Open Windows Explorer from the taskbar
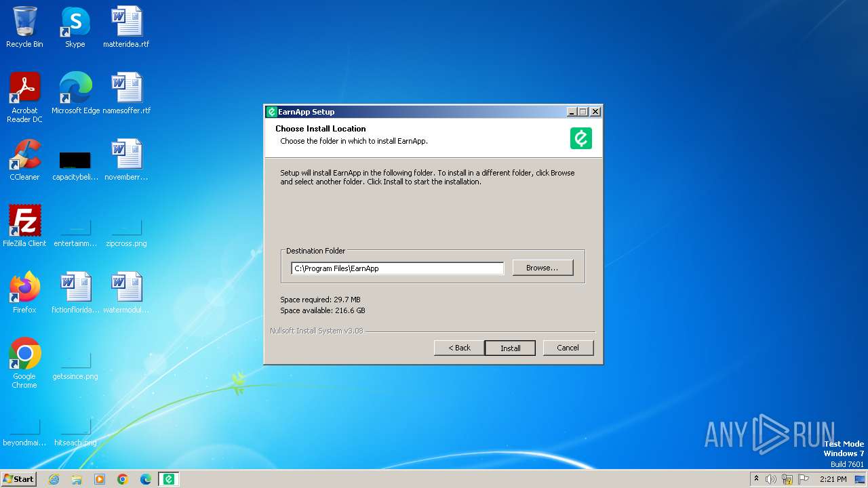Viewport: 868px width, 488px height. [x=77, y=479]
